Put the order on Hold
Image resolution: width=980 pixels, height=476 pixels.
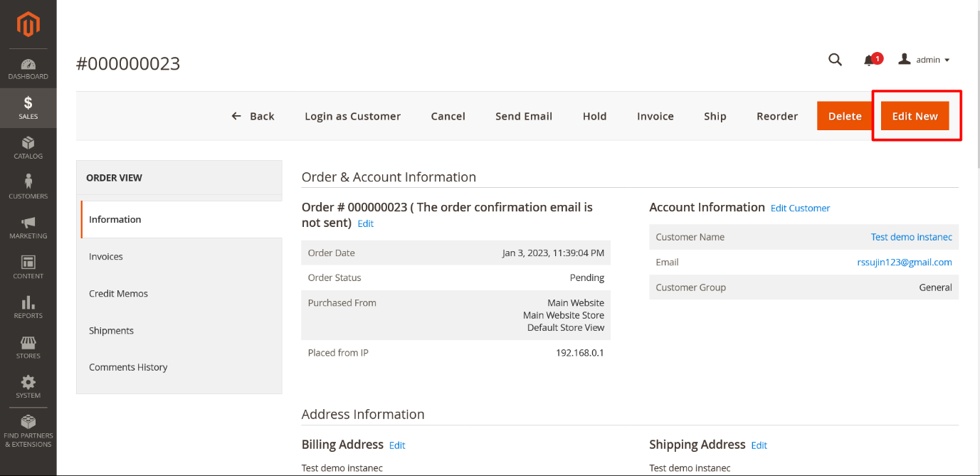tap(594, 115)
